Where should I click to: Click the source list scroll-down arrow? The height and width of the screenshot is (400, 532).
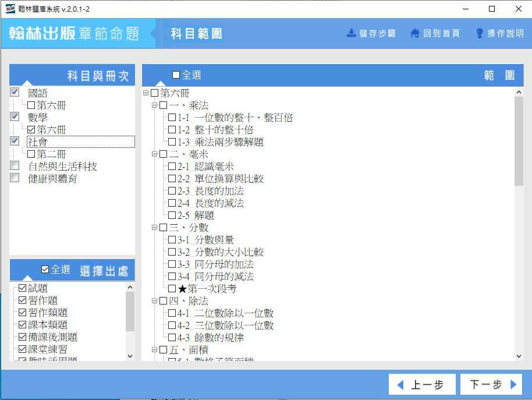pyautogui.click(x=130, y=356)
